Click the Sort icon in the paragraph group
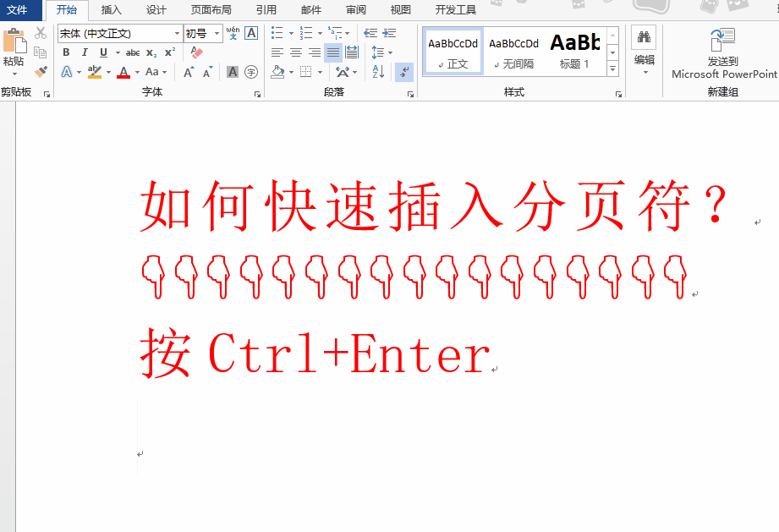The image size is (779, 532). (377, 72)
